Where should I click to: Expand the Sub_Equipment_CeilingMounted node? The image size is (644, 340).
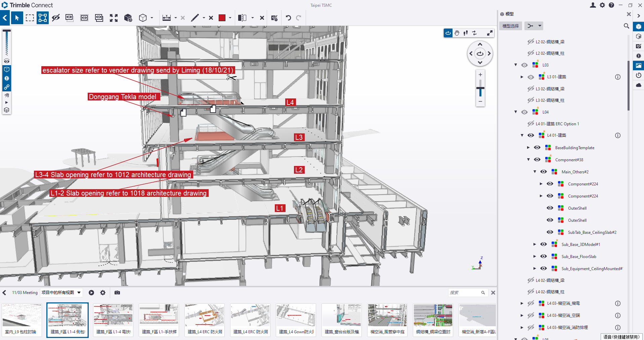[x=534, y=268]
